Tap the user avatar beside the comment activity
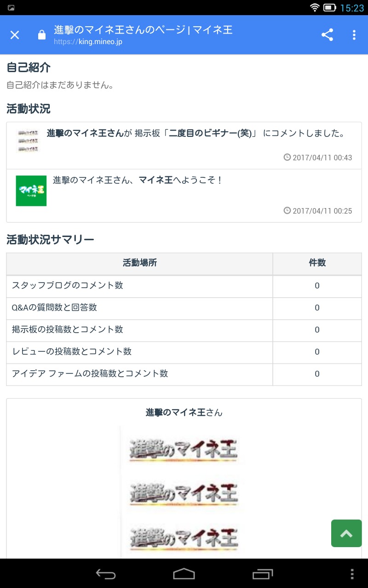 (29, 141)
